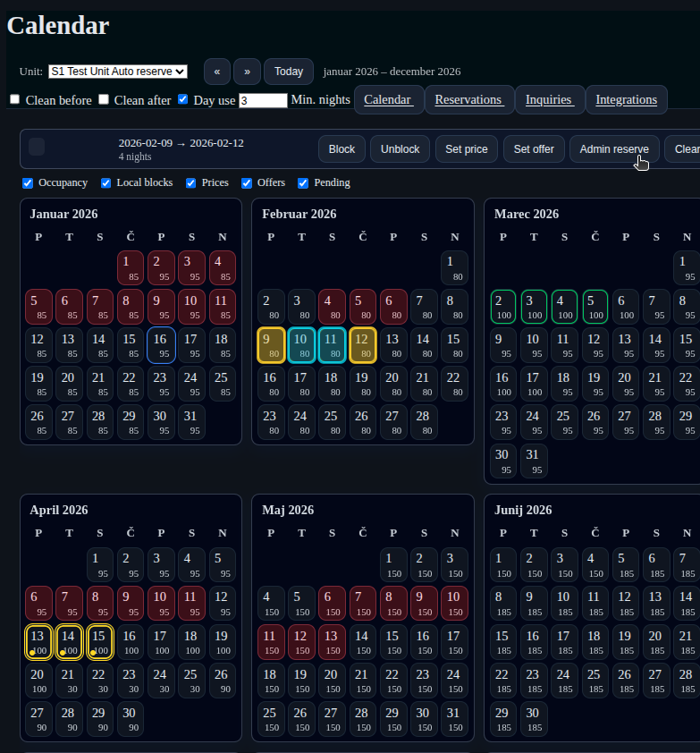Screen dimensions: 700x753
Task: Click the empty square selection box
Action: coord(37,148)
